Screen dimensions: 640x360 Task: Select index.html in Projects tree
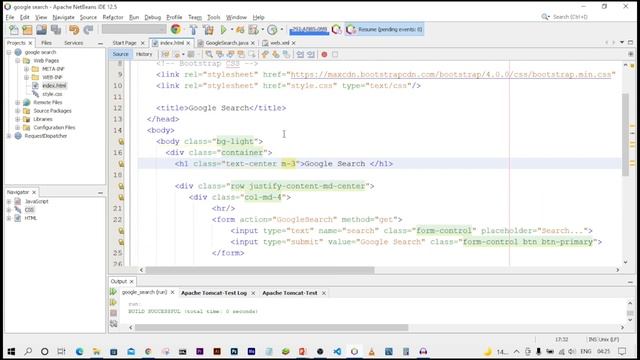pos(54,86)
